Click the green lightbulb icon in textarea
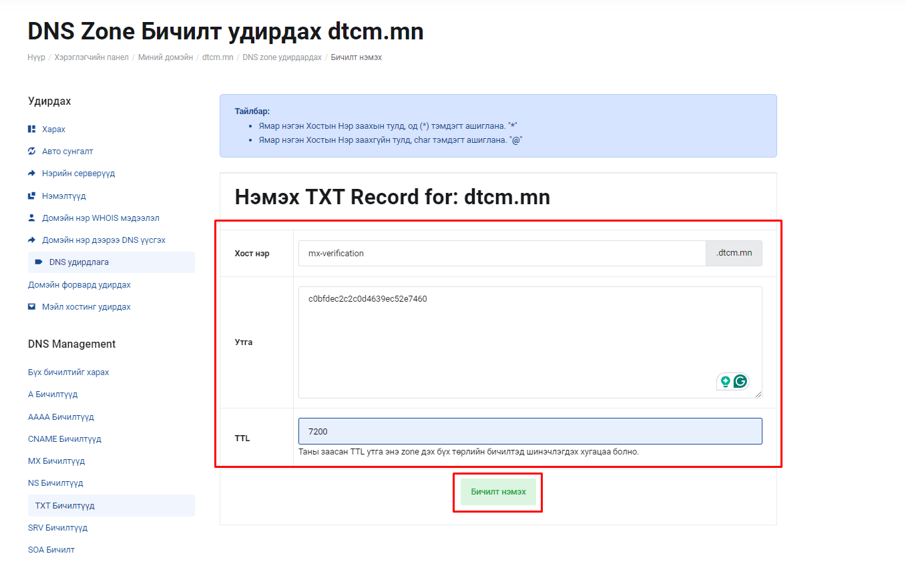The height and width of the screenshot is (588, 906). tap(725, 382)
